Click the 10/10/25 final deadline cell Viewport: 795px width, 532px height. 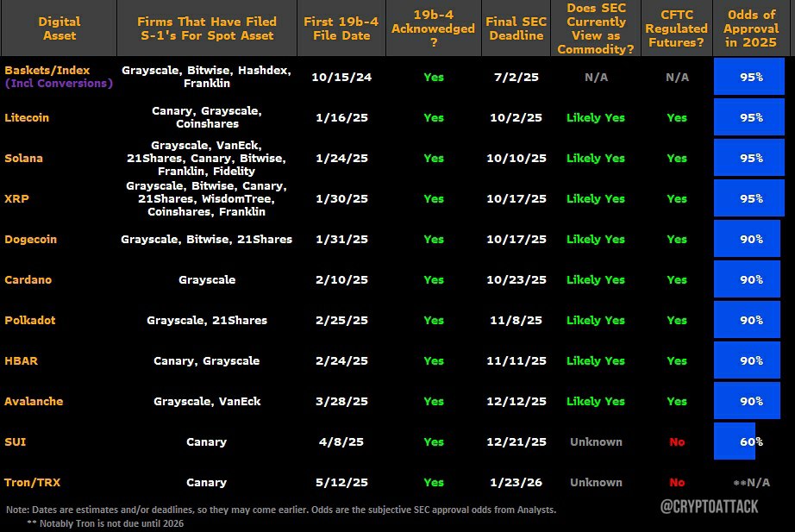[x=516, y=159]
